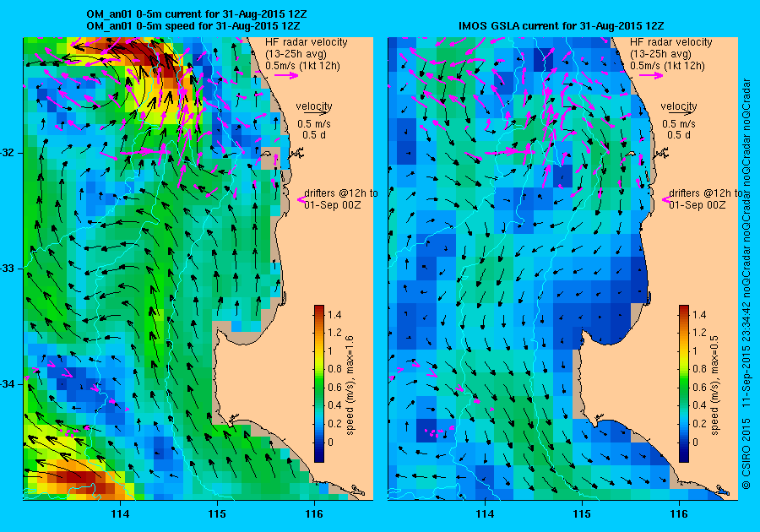
Task: Click longitude label '115' under OM_an01 map
Action: coord(217,514)
